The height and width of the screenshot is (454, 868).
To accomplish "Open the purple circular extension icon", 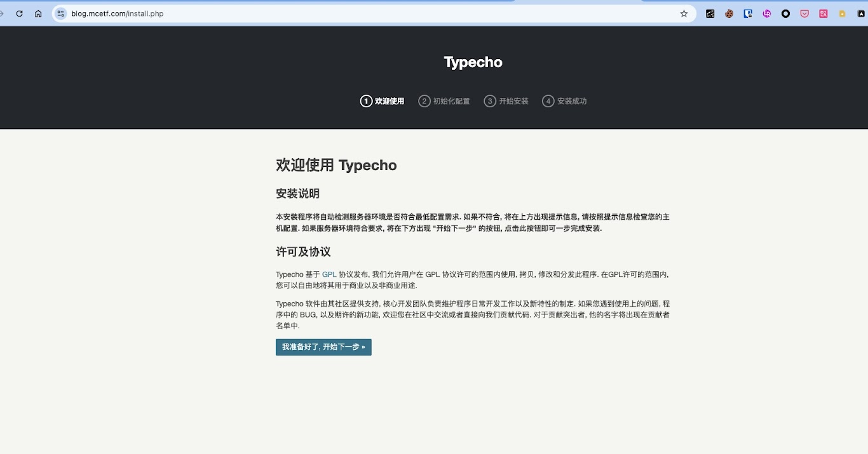I will (x=767, y=13).
